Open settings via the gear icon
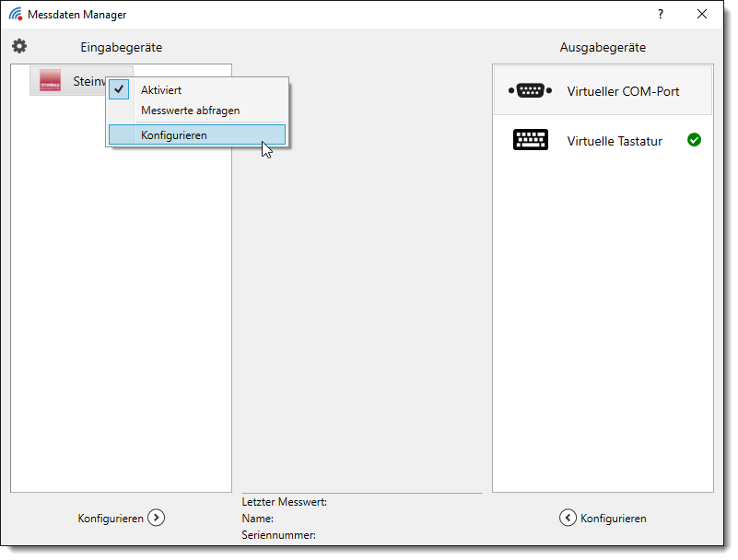Viewport: 738px width, 560px height. click(19, 46)
